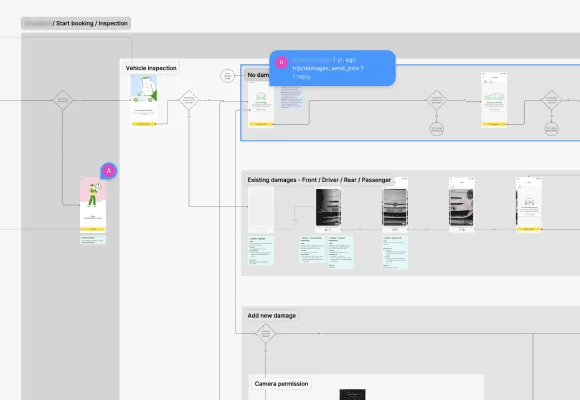Screen dimensions: 580x400
Task: Select the decision diamond right after Vehicle inspection screen
Action: click(x=189, y=100)
